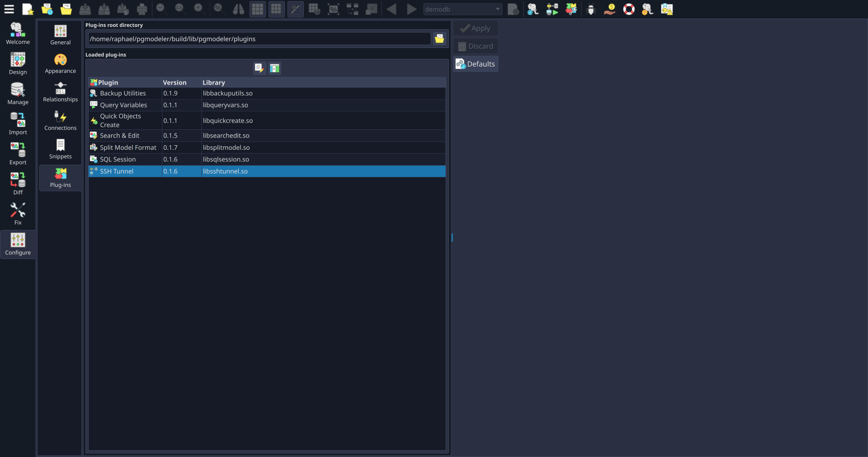
Task: Open the demodb database dropdown
Action: [x=462, y=9]
